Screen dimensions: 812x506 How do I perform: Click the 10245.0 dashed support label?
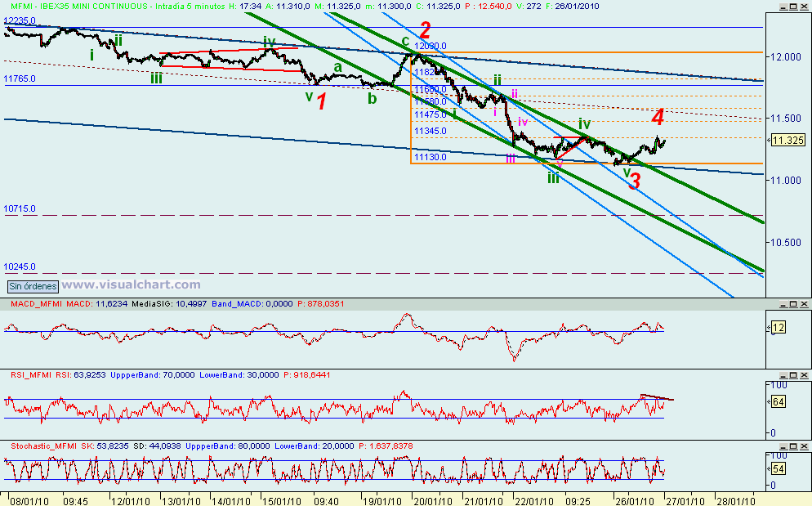pos(20,267)
